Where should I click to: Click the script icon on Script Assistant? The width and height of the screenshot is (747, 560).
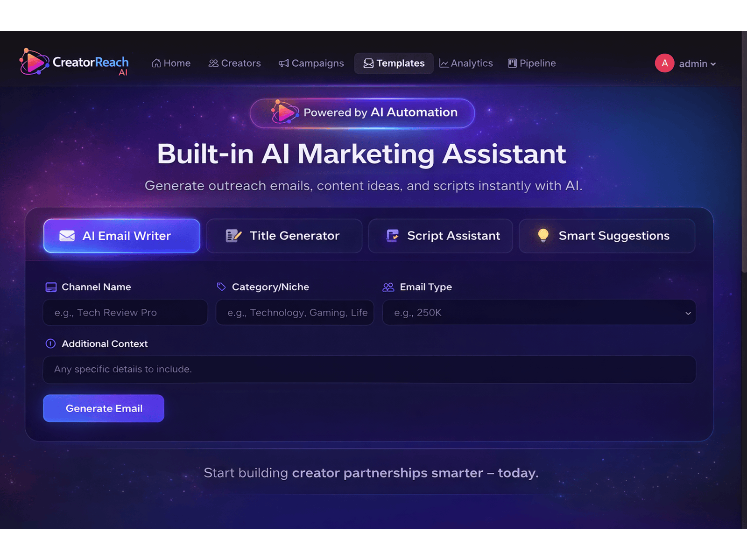tap(392, 236)
